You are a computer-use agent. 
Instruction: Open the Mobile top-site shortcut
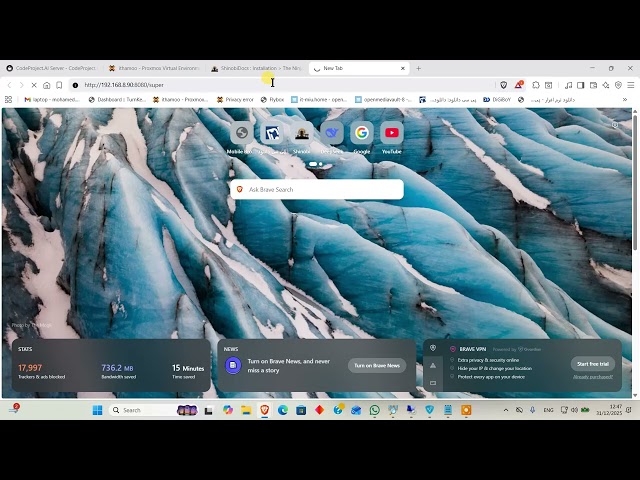[241, 133]
